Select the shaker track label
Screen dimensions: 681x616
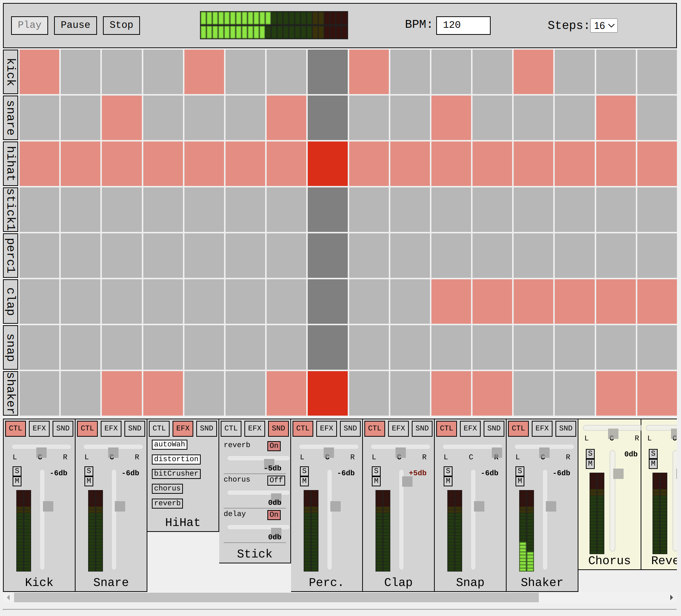(11, 393)
